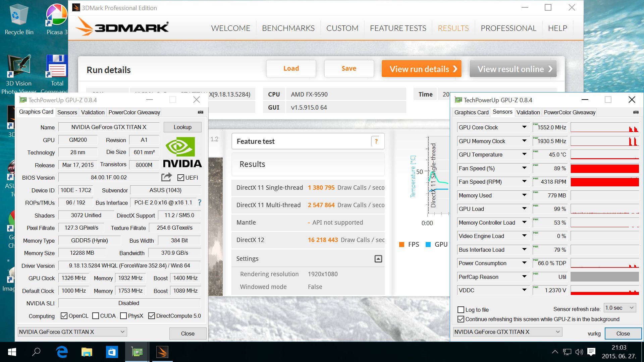The image size is (644, 362).
Task: Switch to Validation tab in left GPU-Z
Action: 93,112
